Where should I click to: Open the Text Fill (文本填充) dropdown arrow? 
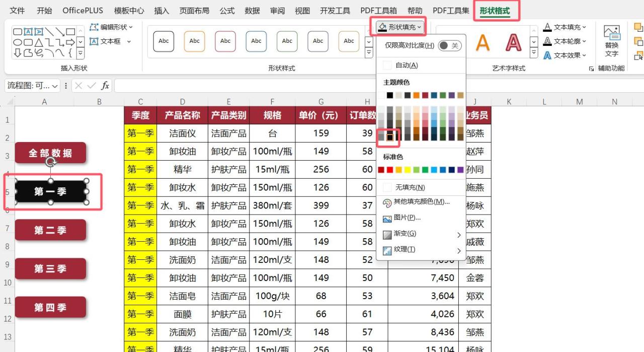pos(585,27)
